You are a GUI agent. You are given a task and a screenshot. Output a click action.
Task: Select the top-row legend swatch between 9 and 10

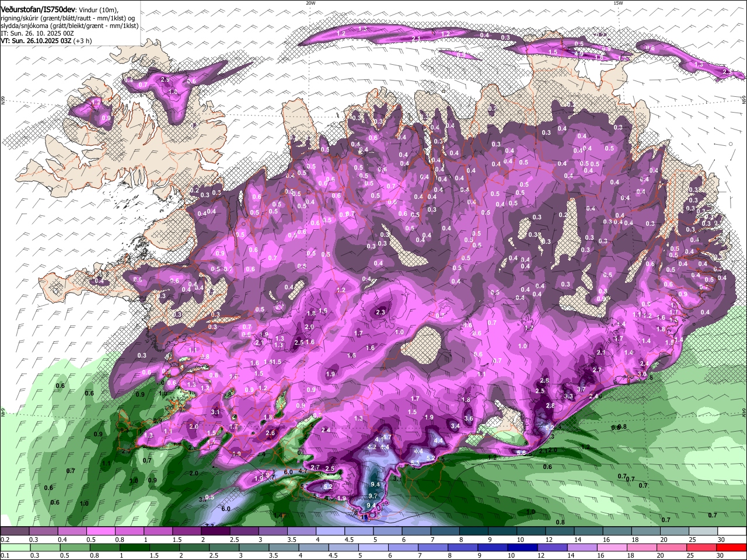(x=501, y=531)
